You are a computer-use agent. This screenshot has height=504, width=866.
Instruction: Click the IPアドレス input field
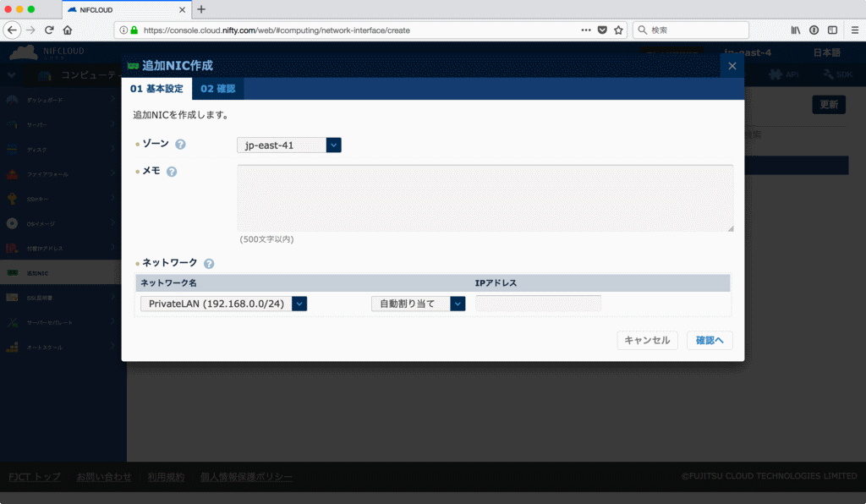coord(538,304)
